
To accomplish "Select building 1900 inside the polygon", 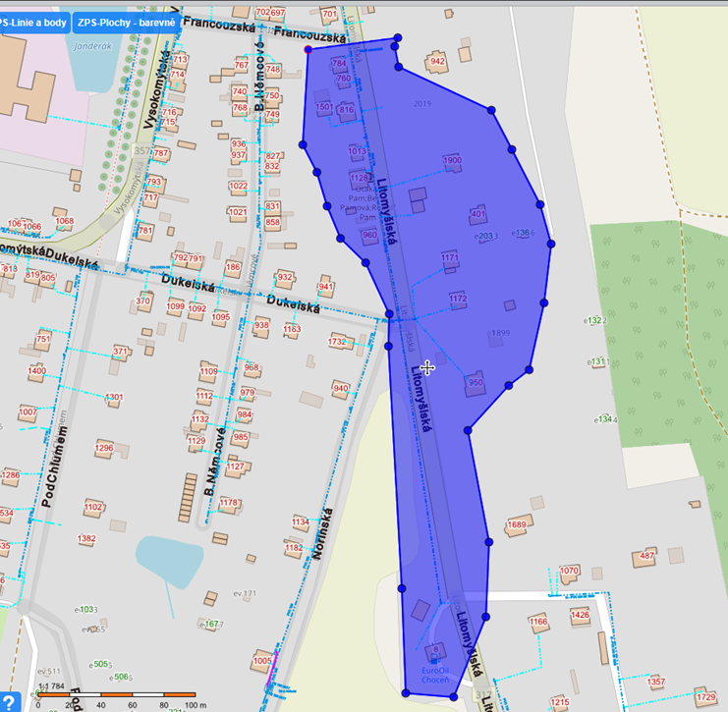I will [x=452, y=160].
